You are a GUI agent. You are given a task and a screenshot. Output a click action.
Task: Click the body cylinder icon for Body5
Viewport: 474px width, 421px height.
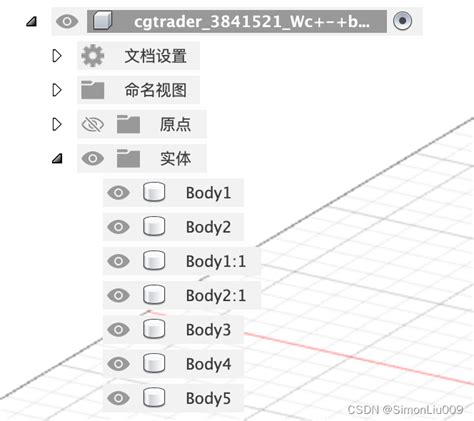point(154,398)
